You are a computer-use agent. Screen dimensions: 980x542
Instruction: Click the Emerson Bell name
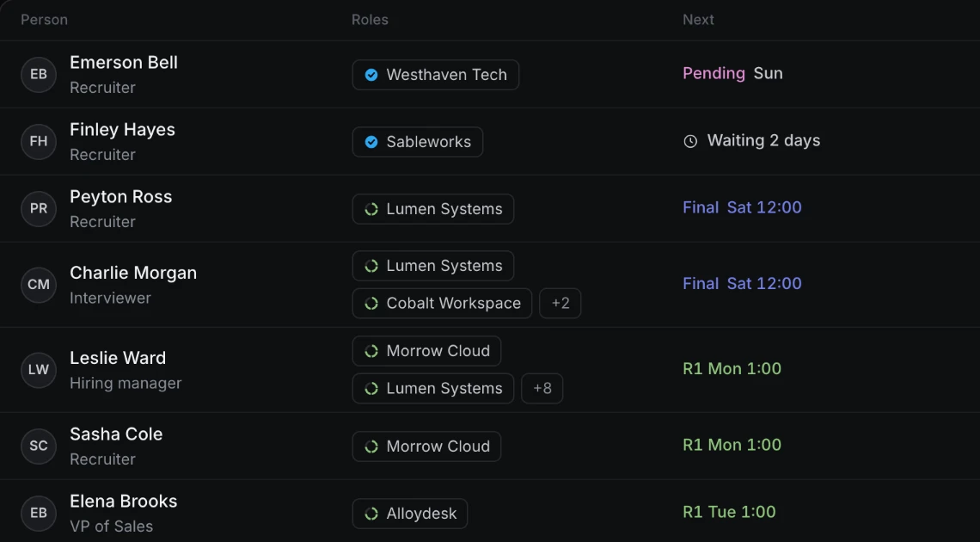point(124,63)
